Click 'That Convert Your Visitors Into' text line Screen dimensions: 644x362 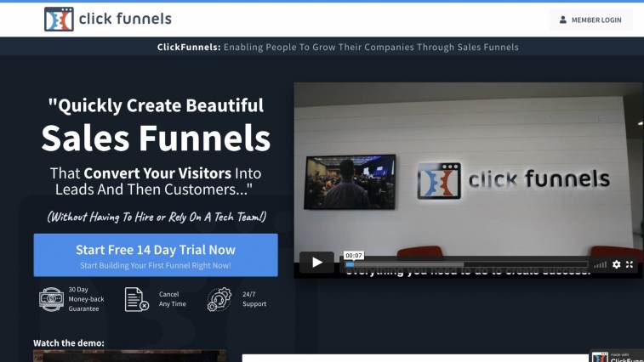[156, 173]
